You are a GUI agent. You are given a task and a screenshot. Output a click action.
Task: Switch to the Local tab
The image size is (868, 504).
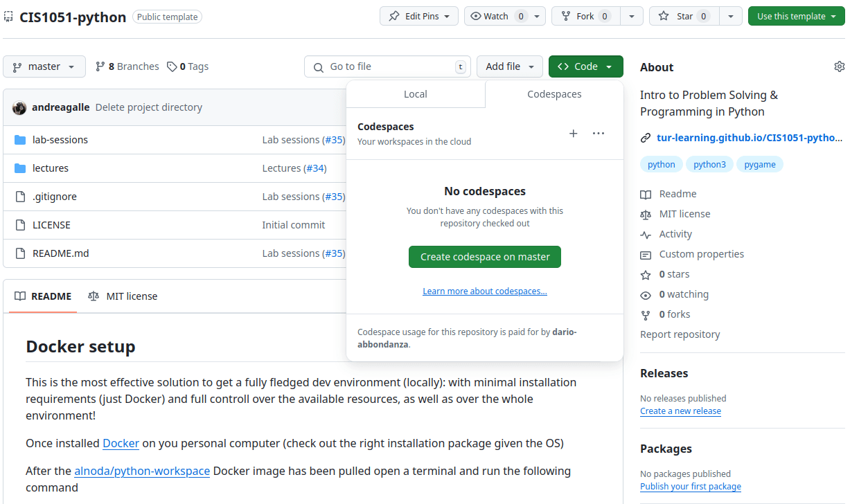tap(416, 94)
